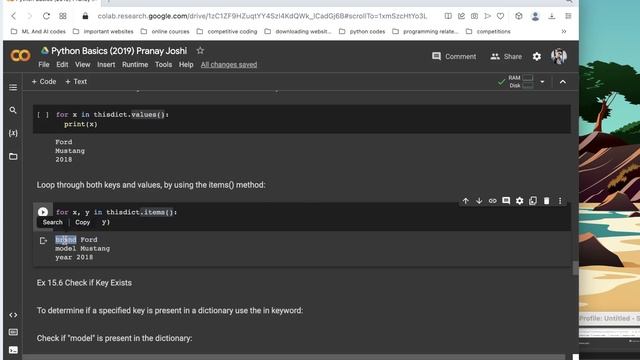Open the command palette sidebar icon

[13, 332]
